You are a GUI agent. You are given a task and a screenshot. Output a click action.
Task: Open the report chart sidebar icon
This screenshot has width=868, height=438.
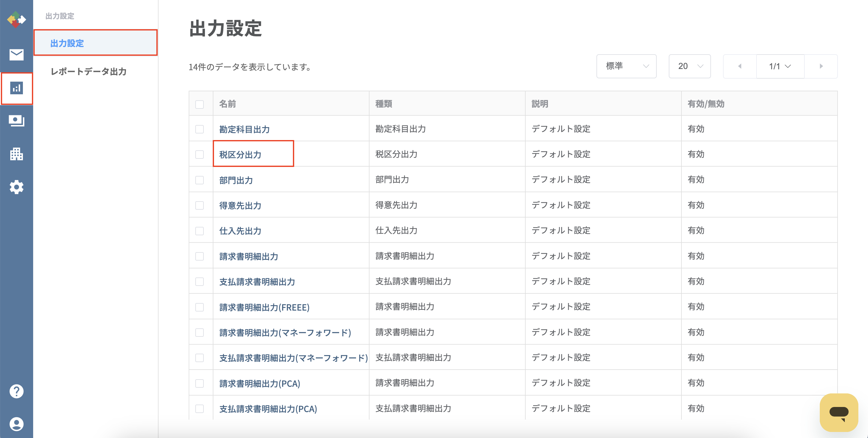point(16,88)
